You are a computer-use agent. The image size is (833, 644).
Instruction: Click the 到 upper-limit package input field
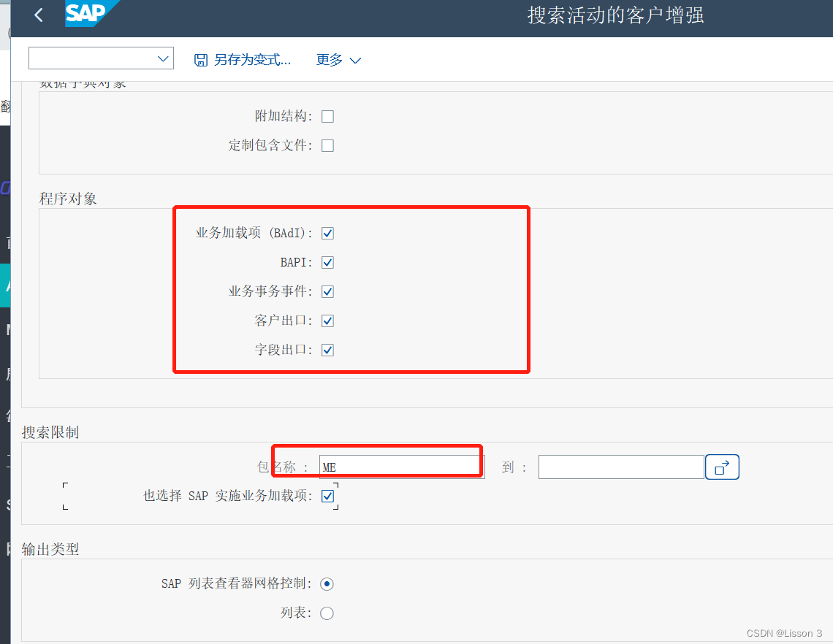pos(621,467)
